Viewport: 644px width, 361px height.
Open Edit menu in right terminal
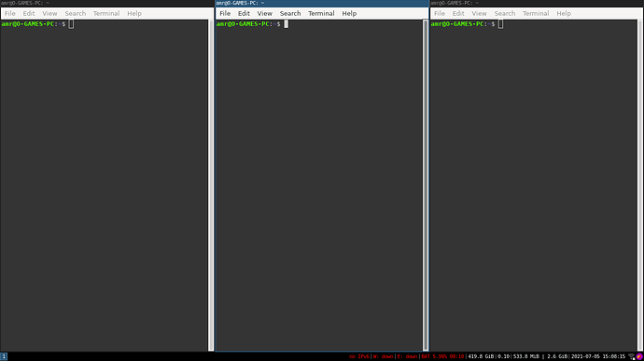point(458,14)
